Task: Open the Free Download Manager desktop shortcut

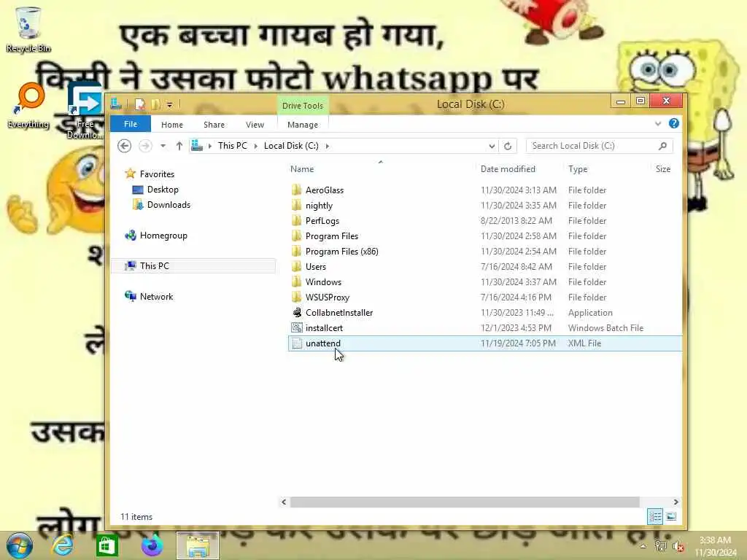Action: [x=85, y=111]
